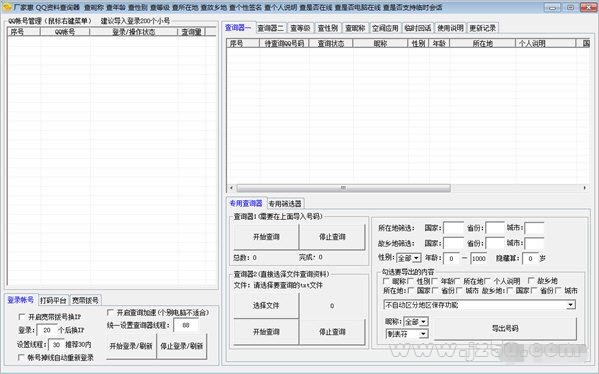Select the 专用查询器 tab
The width and height of the screenshot is (599, 374).
point(246,203)
